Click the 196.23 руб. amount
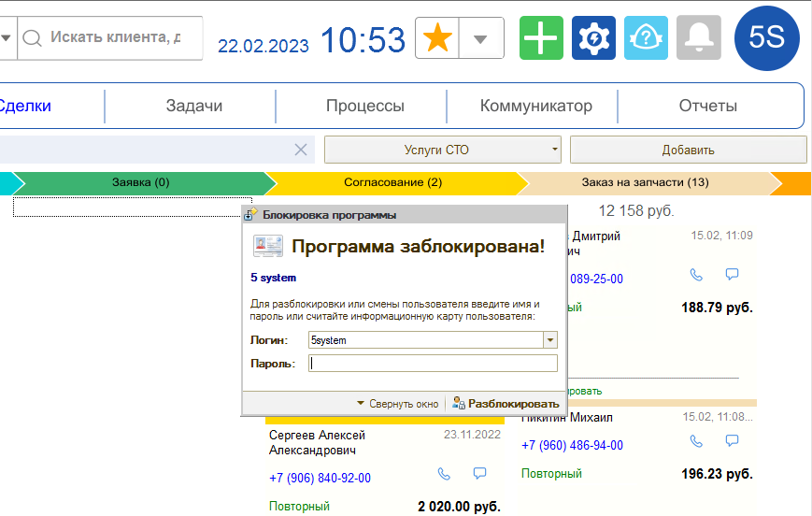The width and height of the screenshot is (812, 516). point(718,474)
